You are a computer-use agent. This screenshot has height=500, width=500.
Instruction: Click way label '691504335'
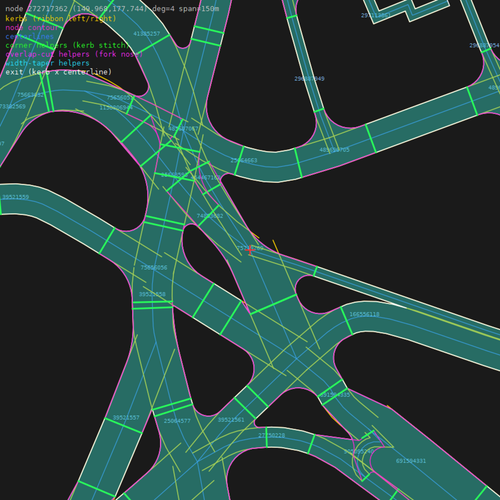[335, 395]
